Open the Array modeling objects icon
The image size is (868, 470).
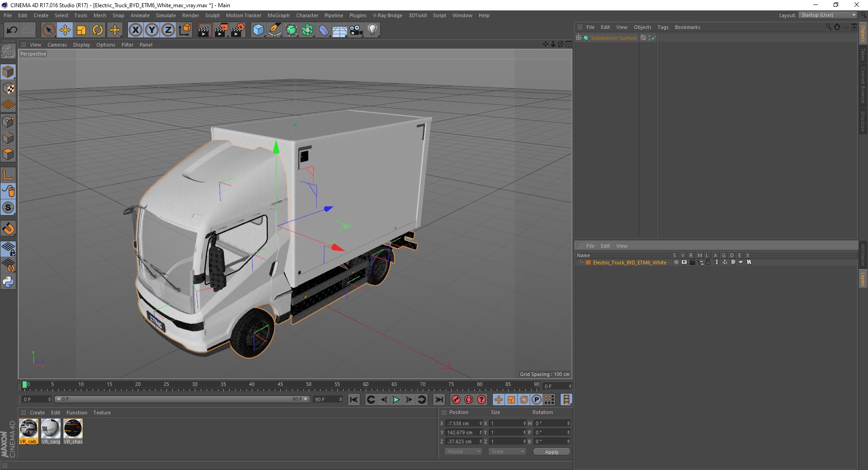(x=308, y=30)
